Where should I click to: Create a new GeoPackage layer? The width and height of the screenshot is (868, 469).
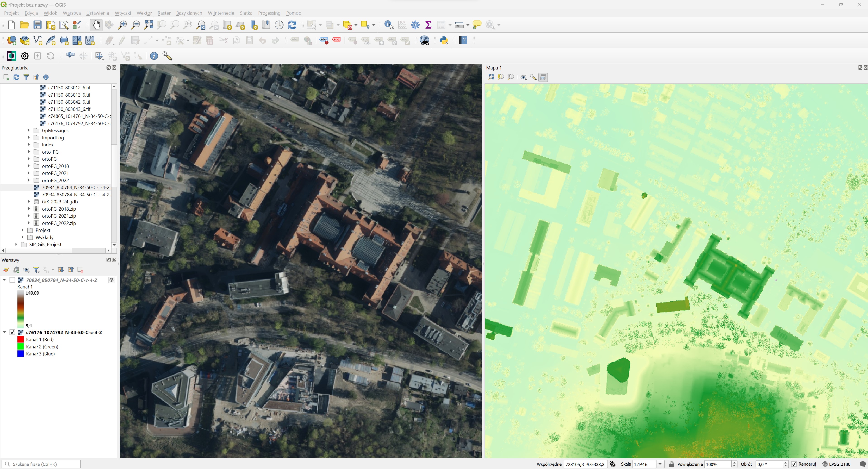click(x=25, y=40)
